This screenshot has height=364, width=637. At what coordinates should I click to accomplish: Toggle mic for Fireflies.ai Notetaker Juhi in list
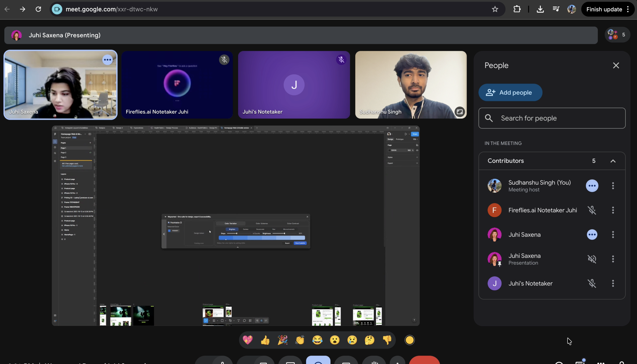pyautogui.click(x=592, y=210)
